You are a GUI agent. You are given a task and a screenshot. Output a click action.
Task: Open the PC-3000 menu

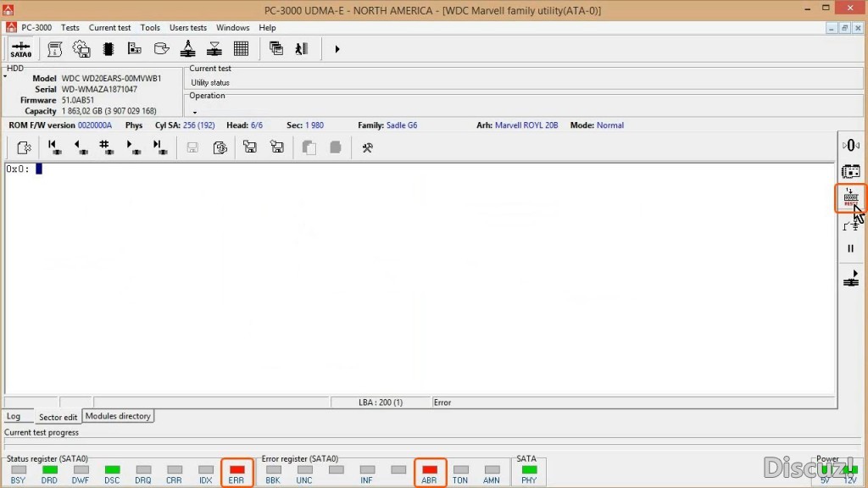pos(36,28)
